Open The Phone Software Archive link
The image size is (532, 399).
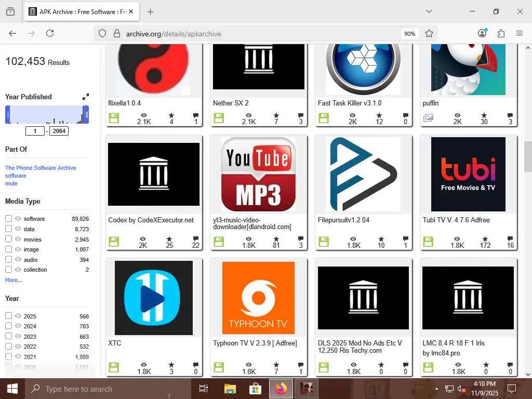pos(41,168)
